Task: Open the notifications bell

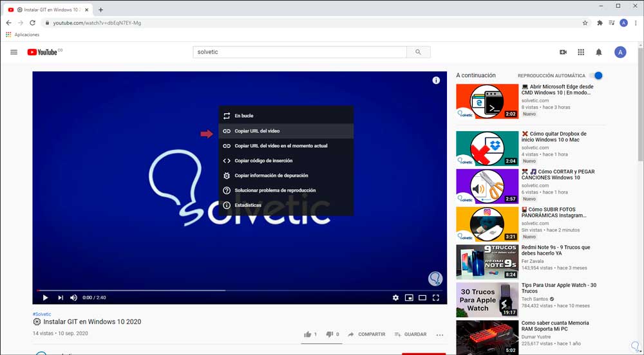Action: [599, 52]
